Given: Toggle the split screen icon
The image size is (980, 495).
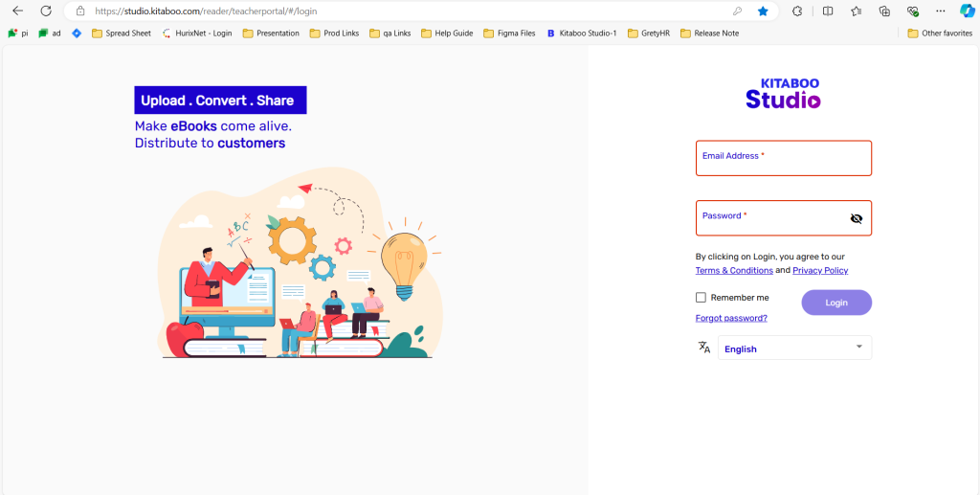Looking at the screenshot, I should [828, 11].
